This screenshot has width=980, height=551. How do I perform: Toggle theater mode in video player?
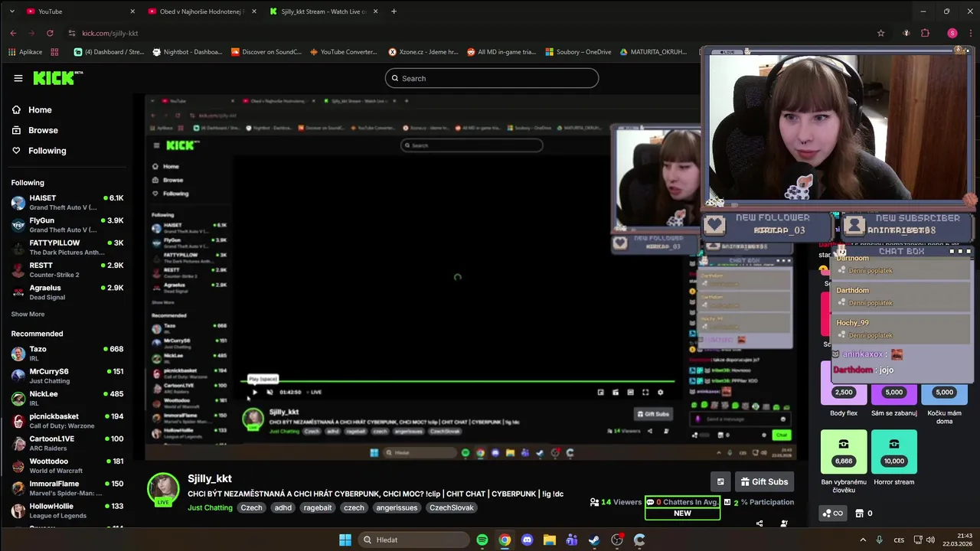pyautogui.click(x=630, y=392)
